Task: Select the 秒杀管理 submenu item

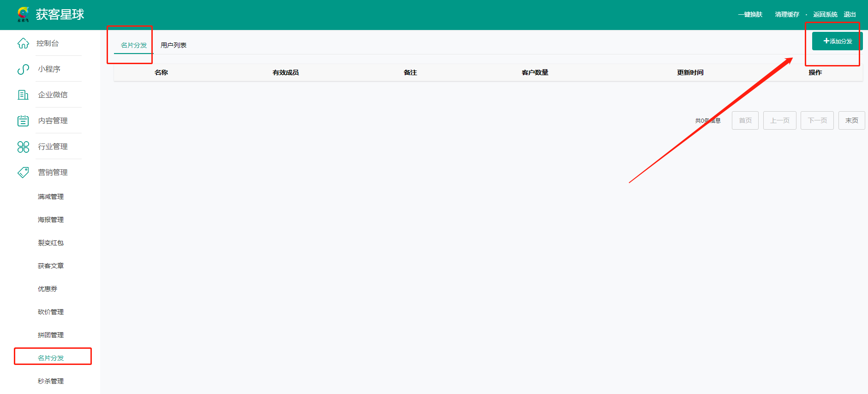Action: coord(51,381)
